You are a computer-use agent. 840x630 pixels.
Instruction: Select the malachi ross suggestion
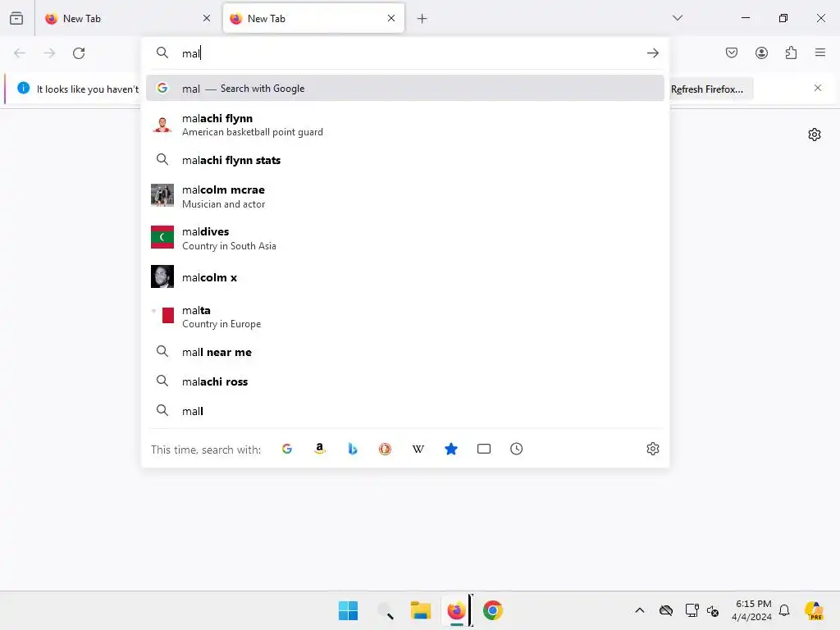coord(405,381)
